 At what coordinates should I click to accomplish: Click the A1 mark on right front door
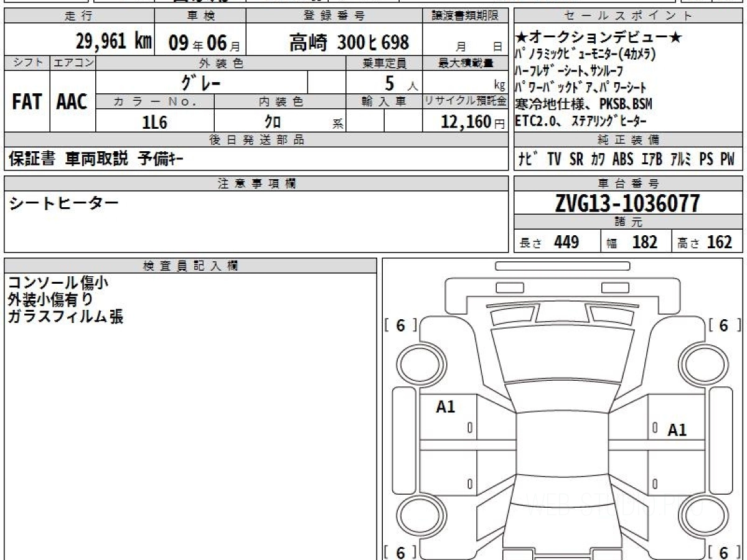(x=677, y=430)
